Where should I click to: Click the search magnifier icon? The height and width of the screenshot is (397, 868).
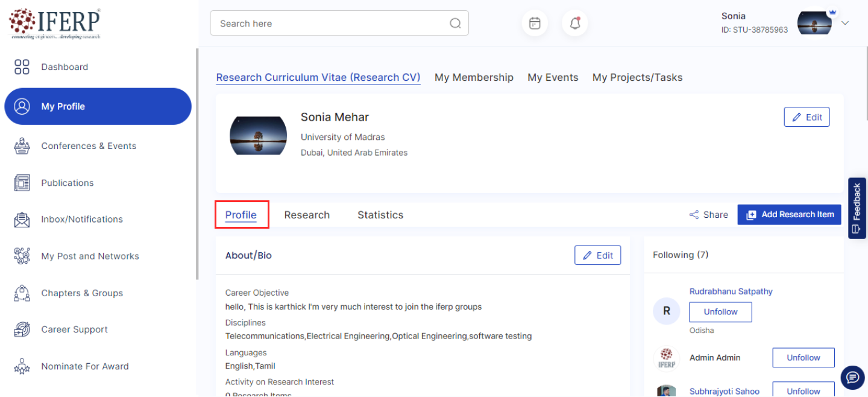click(455, 24)
